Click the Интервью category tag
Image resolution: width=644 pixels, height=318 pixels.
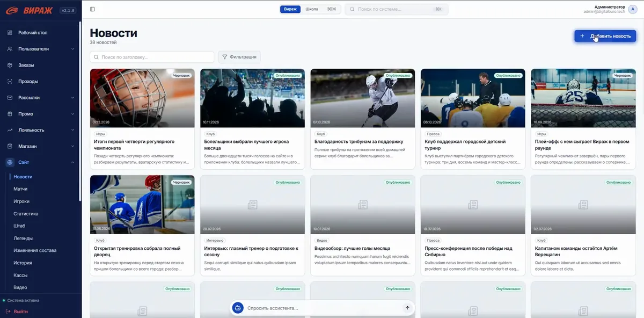pos(214,241)
